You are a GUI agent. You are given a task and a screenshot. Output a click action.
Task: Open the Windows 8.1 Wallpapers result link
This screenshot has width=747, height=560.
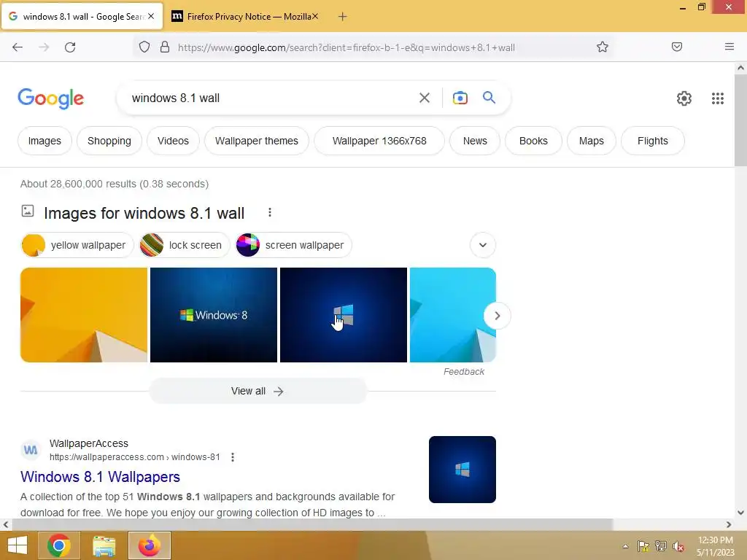(100, 477)
